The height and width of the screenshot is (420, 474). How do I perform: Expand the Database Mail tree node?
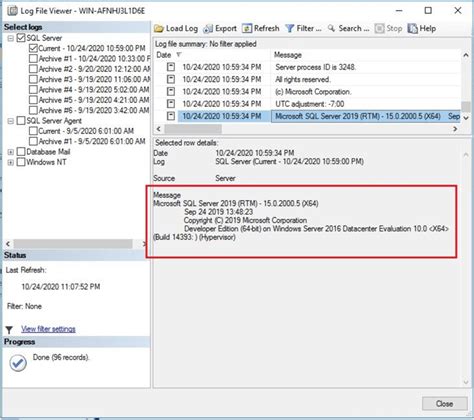click(x=11, y=152)
